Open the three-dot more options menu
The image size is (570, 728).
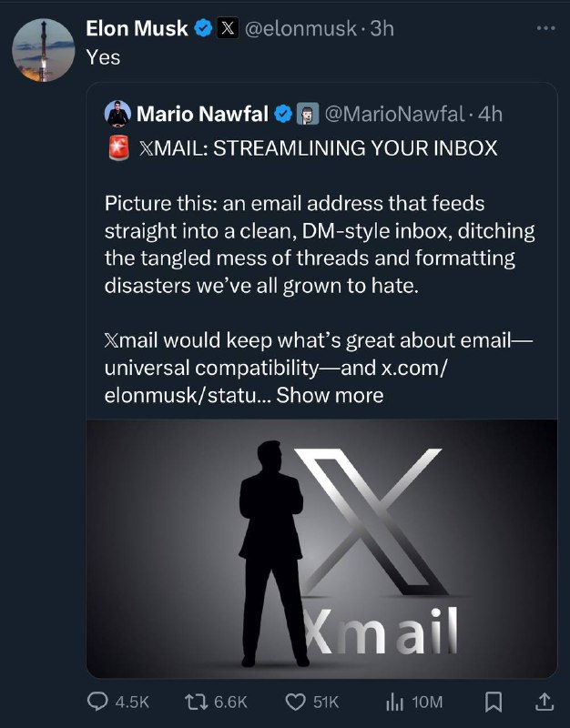(x=545, y=27)
